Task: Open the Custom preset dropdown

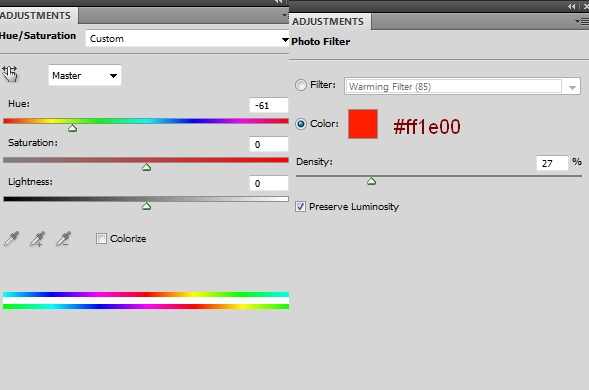Action: [187, 39]
